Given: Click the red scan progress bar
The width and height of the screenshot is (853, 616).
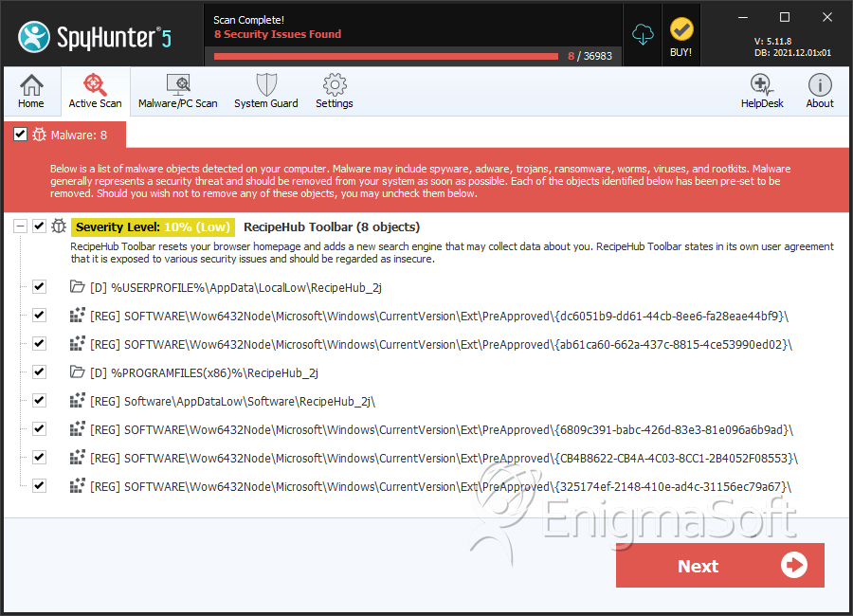Looking at the screenshot, I should [386, 56].
